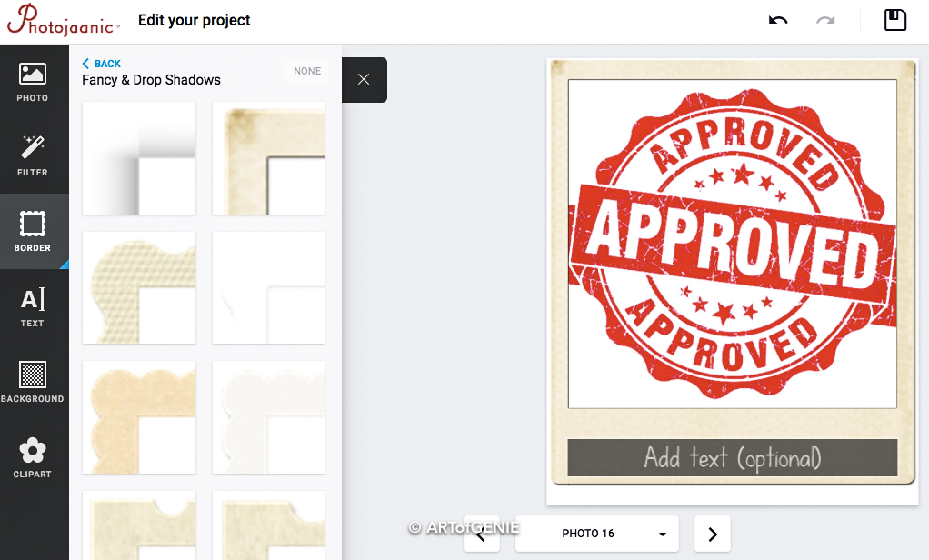
Task: Pick the textured yellow scalloped border thumbnail
Action: tap(139, 287)
